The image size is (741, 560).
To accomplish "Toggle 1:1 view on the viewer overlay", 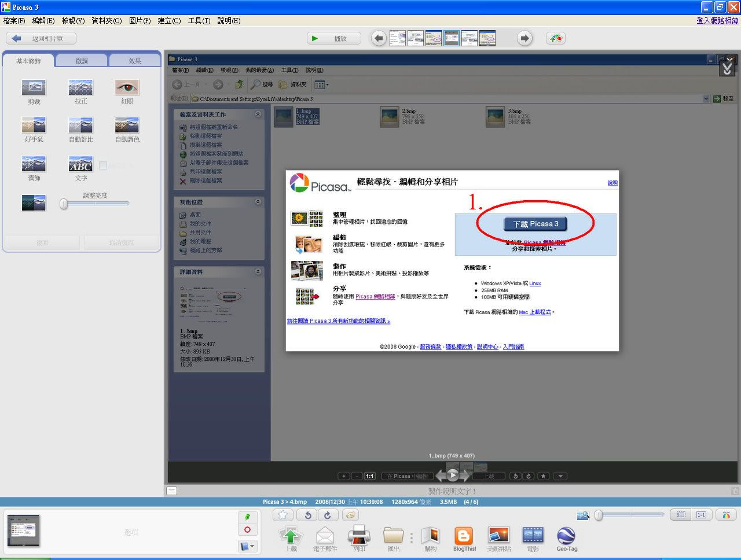I will 369,476.
